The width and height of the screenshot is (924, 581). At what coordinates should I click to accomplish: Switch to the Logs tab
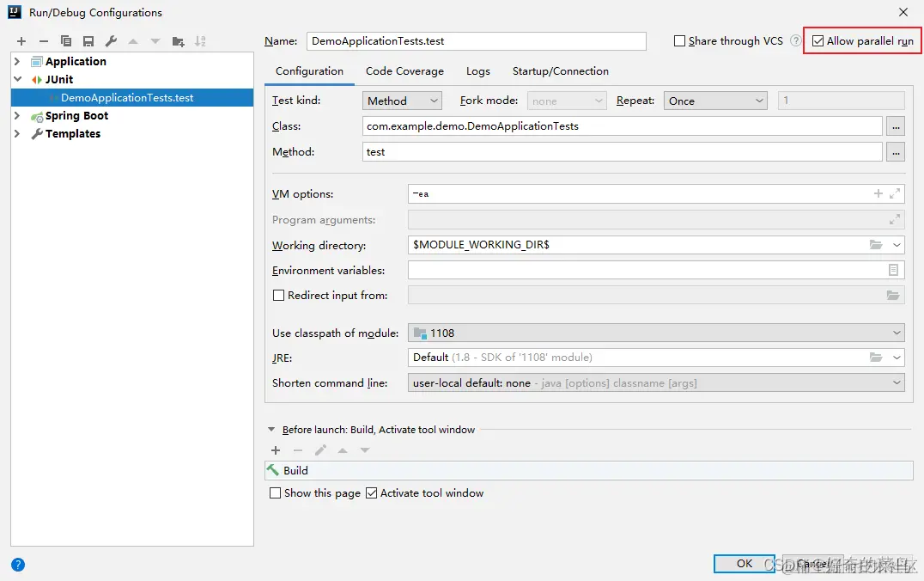(x=478, y=71)
